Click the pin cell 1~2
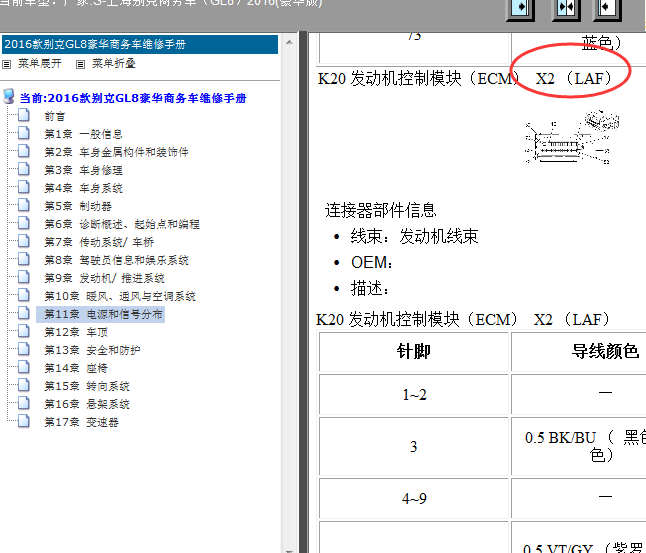Viewport: 646px width, 553px height. 414,395
